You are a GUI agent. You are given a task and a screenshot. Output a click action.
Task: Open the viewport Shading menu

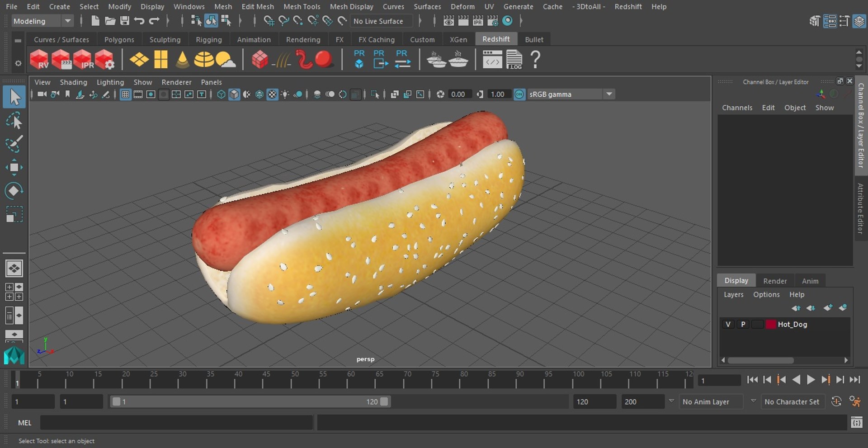(x=73, y=82)
